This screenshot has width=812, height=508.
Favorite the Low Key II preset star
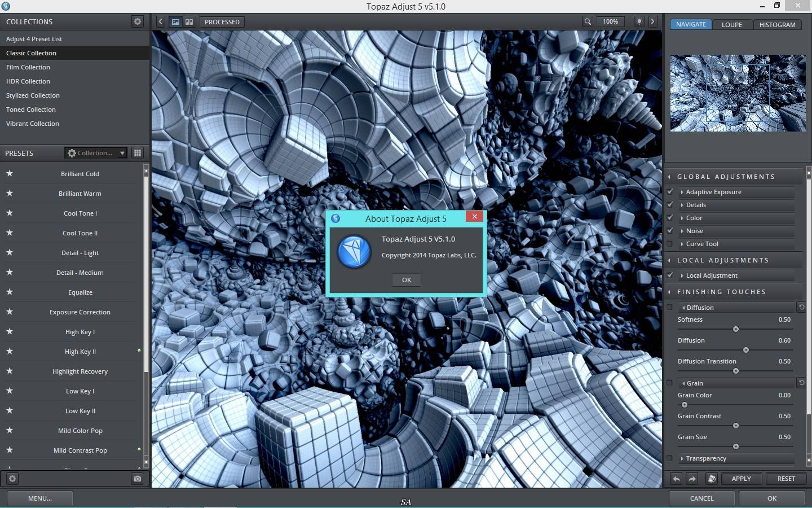(10, 410)
